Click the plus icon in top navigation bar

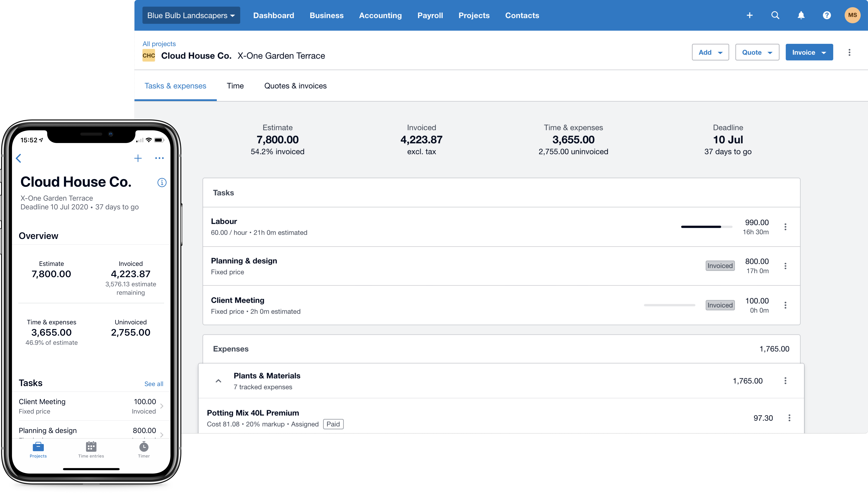pos(750,15)
